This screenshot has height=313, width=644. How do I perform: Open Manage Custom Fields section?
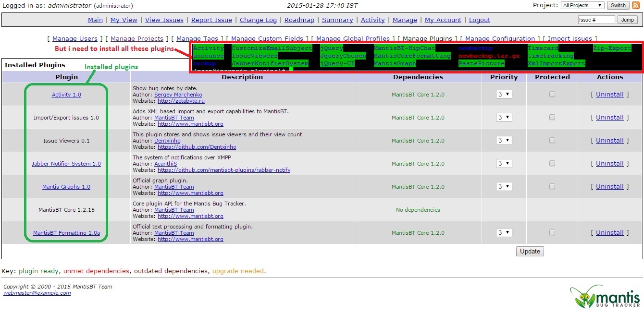coord(267,39)
